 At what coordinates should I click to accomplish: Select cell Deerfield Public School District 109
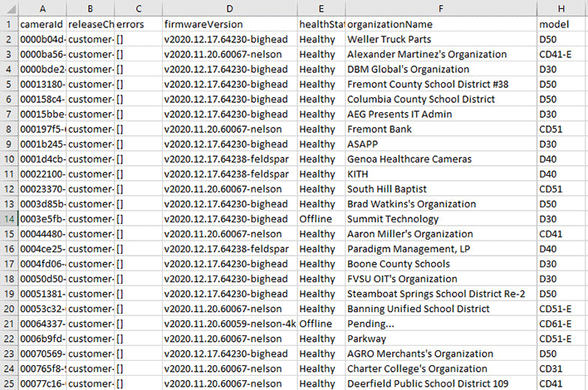[441, 383]
